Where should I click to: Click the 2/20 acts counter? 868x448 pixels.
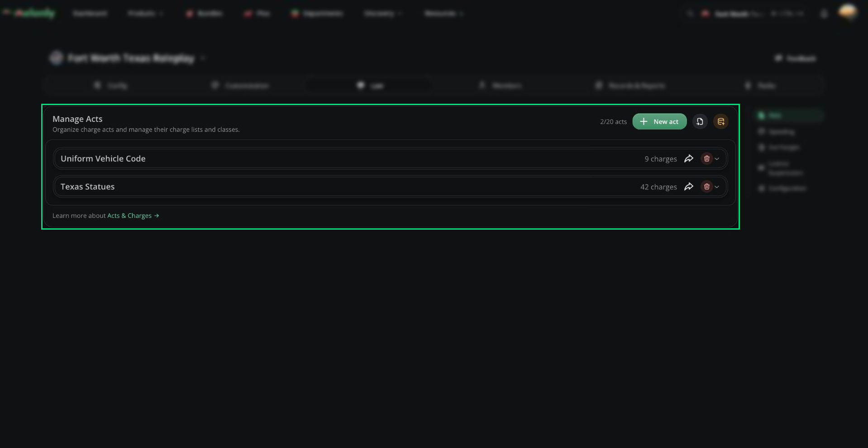(613, 122)
